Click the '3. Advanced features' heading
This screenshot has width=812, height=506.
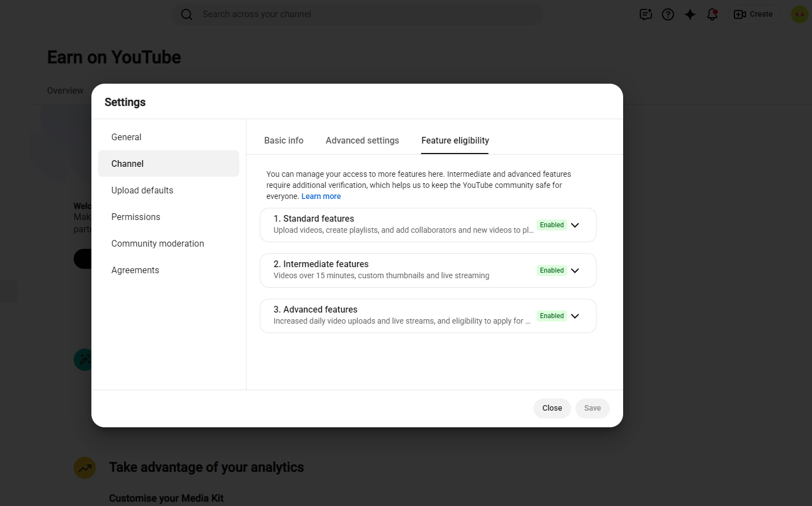click(315, 309)
